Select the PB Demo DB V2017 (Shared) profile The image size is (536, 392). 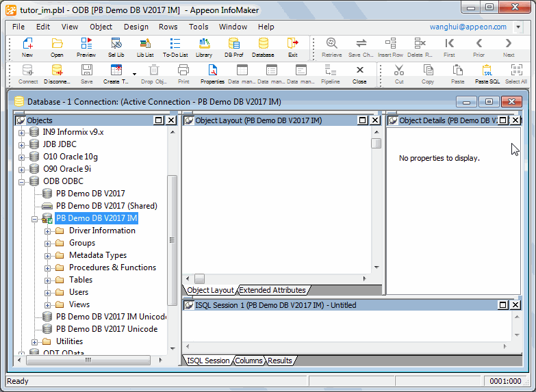(x=106, y=206)
